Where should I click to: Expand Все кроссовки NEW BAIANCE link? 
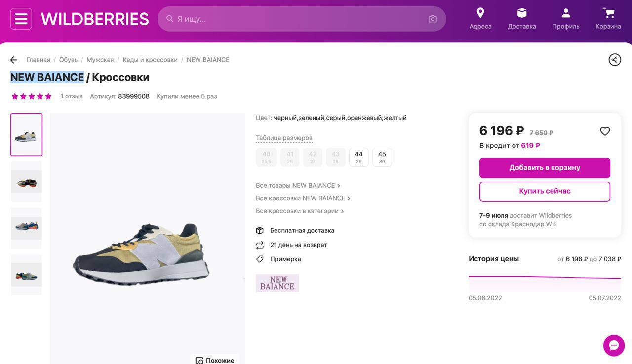coord(303,198)
